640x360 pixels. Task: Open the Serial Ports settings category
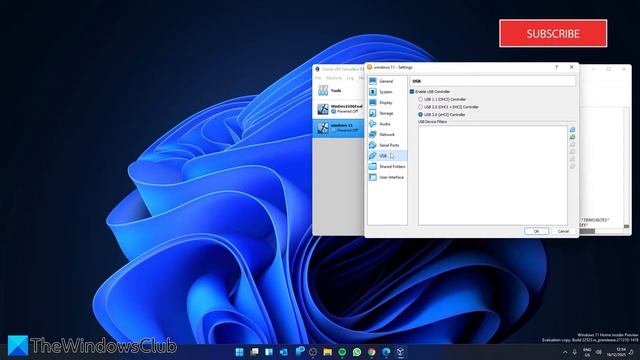[387, 145]
